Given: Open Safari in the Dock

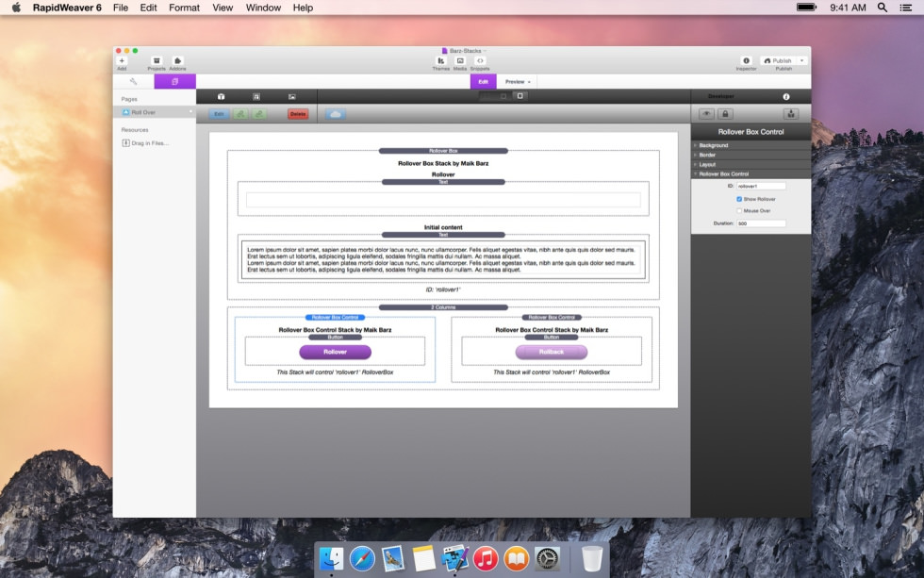Looking at the screenshot, I should click(x=362, y=558).
